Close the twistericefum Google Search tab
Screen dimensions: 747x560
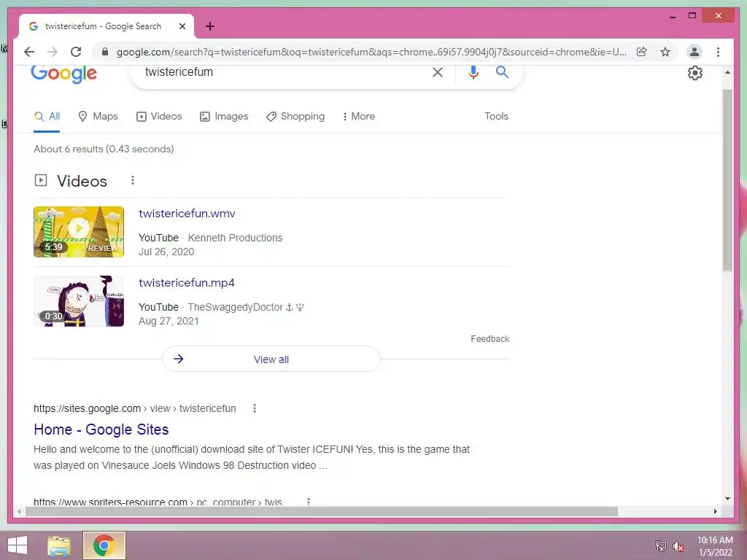click(x=182, y=26)
